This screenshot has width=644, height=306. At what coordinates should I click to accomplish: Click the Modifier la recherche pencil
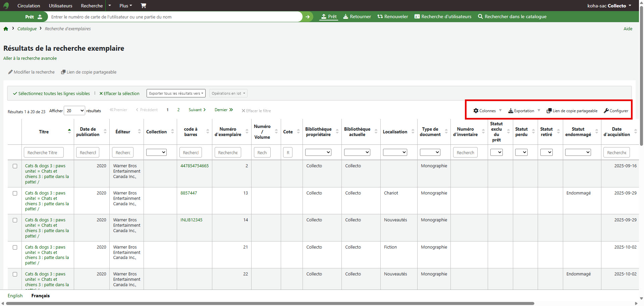[11, 72]
